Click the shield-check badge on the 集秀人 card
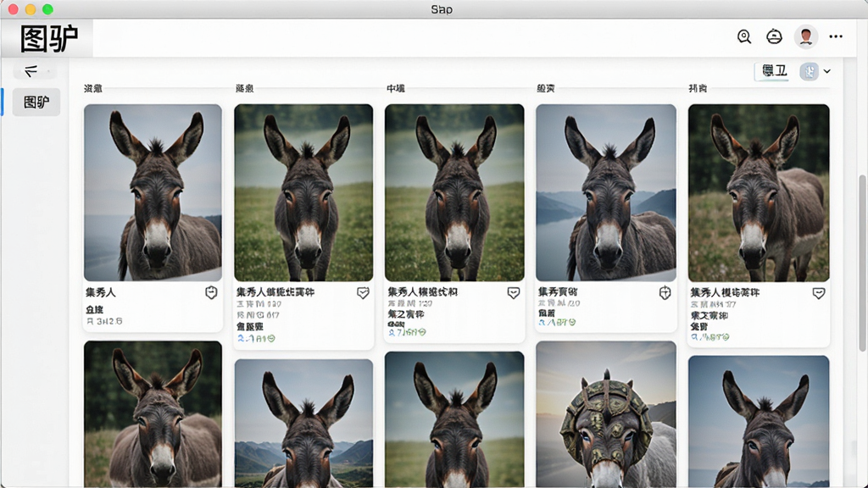 coord(211,292)
